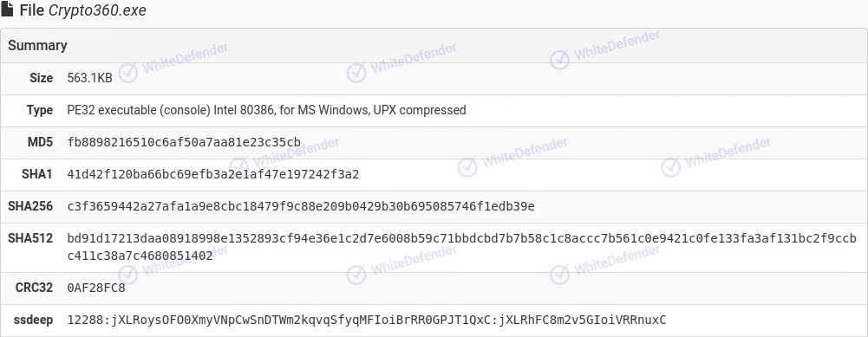868x337 pixels.
Task: Click the CRC32 label
Action: (35, 288)
